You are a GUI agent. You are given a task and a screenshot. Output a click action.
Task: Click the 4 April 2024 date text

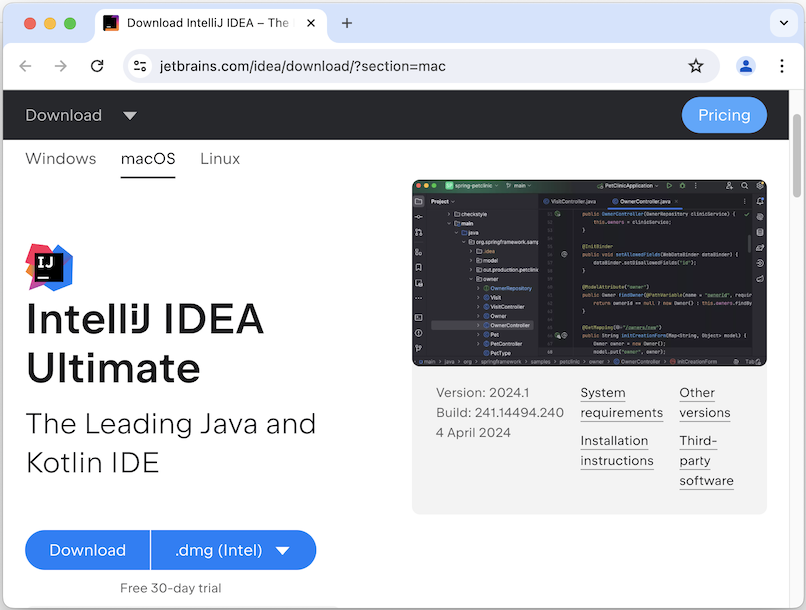click(x=473, y=433)
